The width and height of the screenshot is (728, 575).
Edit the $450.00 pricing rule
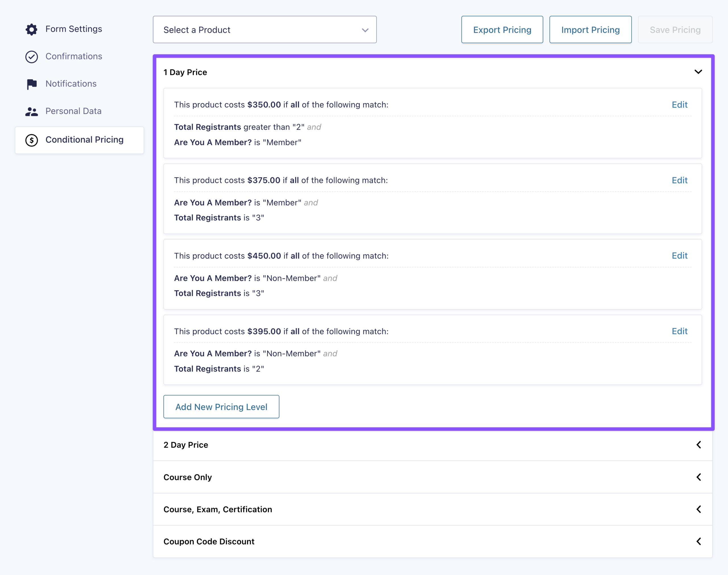tap(679, 256)
